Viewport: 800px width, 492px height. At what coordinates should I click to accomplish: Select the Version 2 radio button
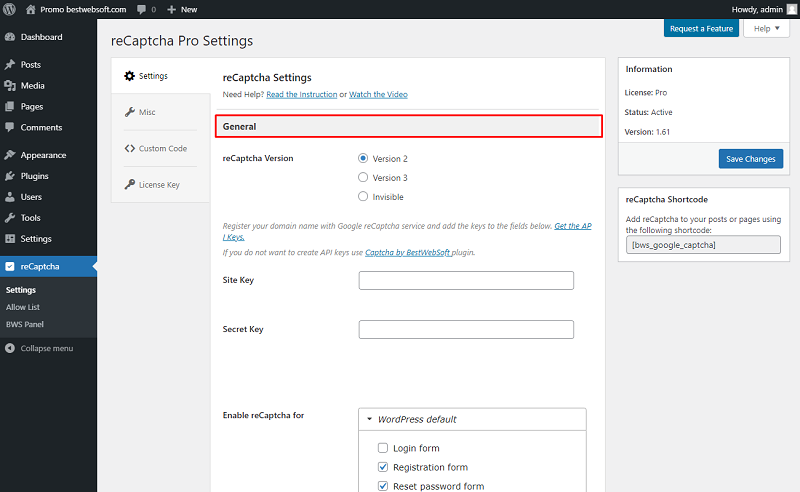click(363, 158)
